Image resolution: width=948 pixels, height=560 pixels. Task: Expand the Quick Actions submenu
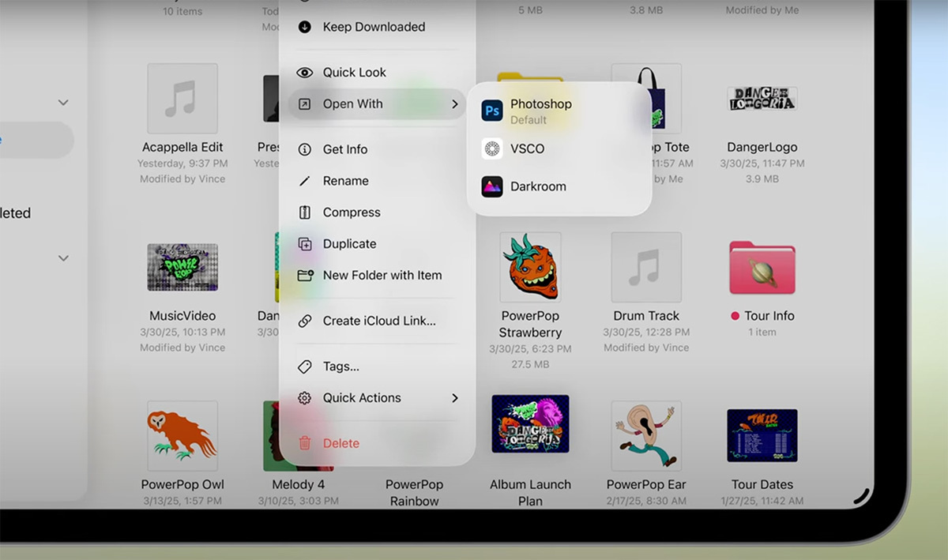455,398
